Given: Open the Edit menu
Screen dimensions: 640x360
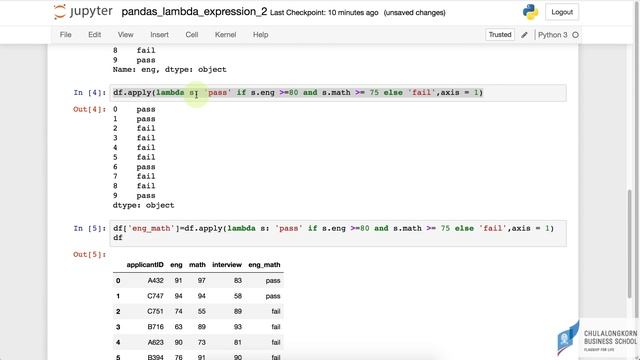Looking at the screenshot, I should (94, 35).
